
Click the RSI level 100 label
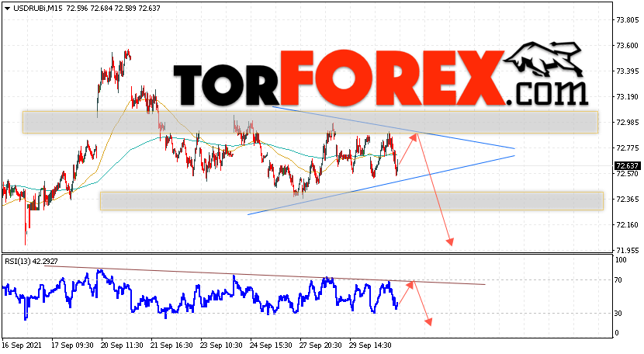(x=620, y=260)
